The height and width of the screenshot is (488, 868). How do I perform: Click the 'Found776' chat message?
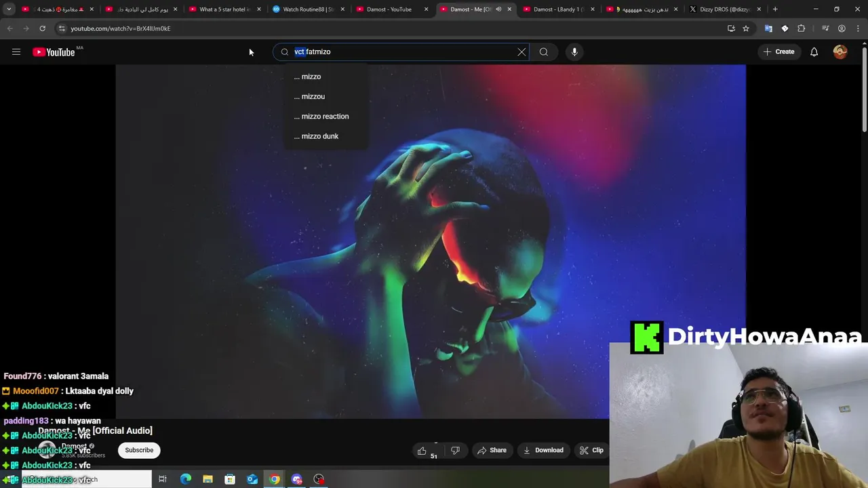click(x=56, y=376)
